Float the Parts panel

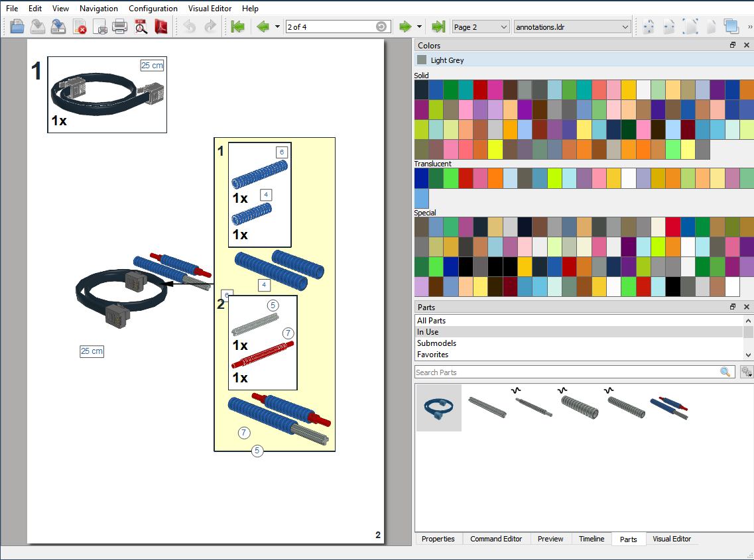point(733,307)
